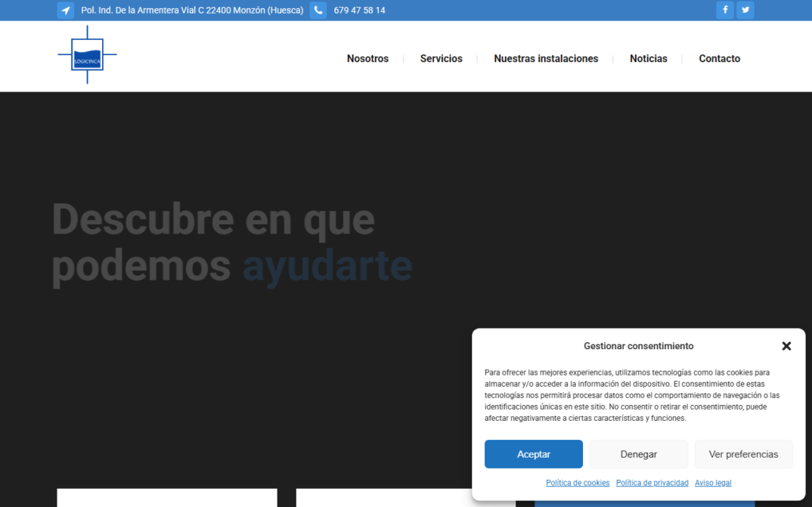Open the Facebook social icon
Screen dimensions: 812x507
725,10
